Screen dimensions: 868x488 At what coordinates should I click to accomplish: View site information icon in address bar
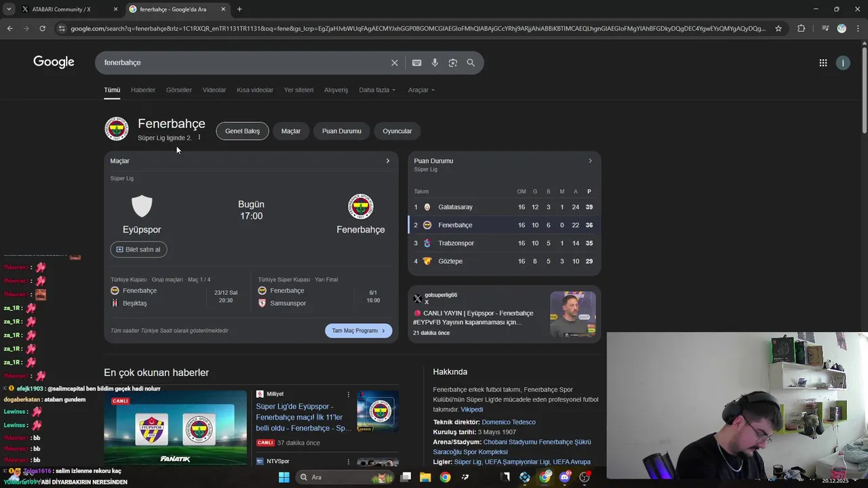click(x=62, y=28)
